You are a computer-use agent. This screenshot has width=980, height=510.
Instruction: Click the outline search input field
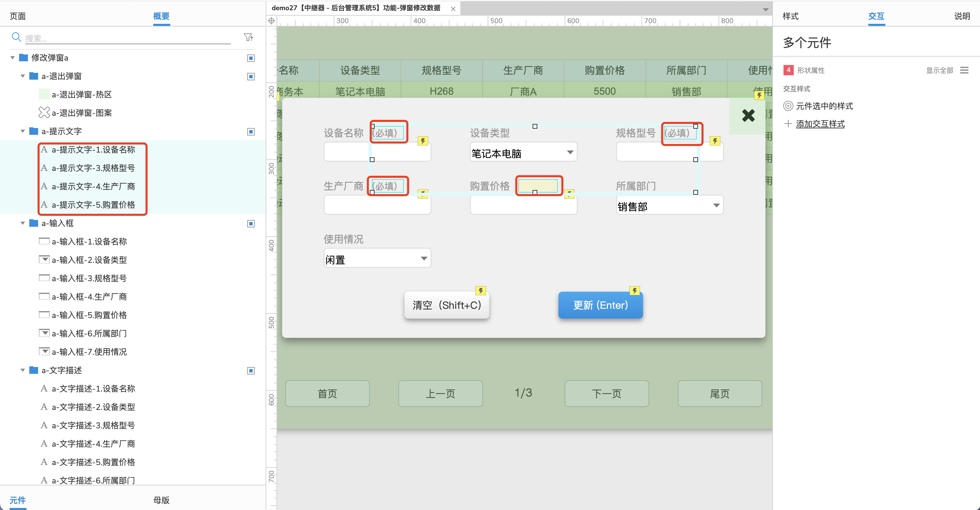(x=128, y=38)
